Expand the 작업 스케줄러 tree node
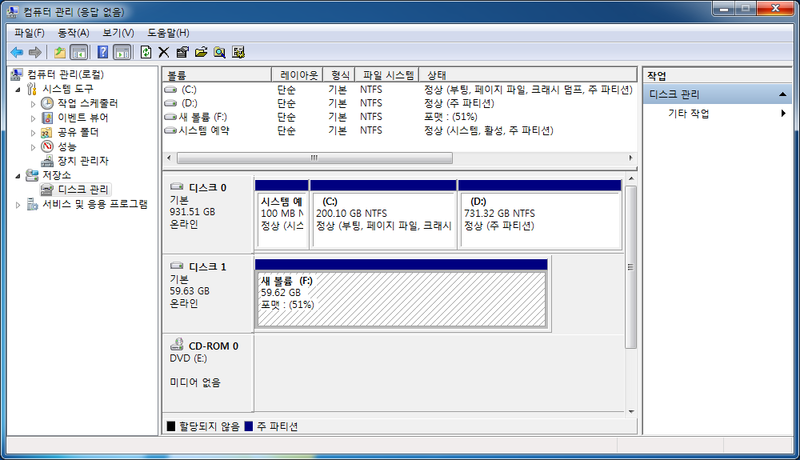Screen dimensions: 800x460 (x=32, y=104)
